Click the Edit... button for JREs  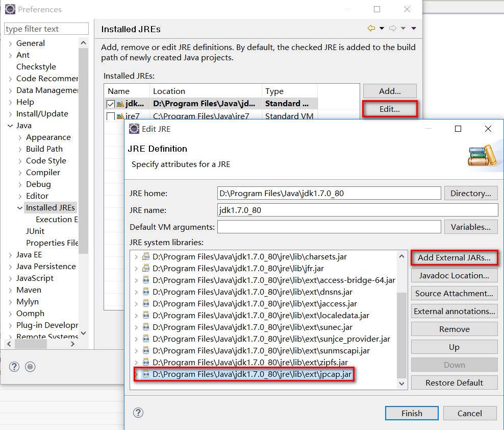pyautogui.click(x=390, y=109)
